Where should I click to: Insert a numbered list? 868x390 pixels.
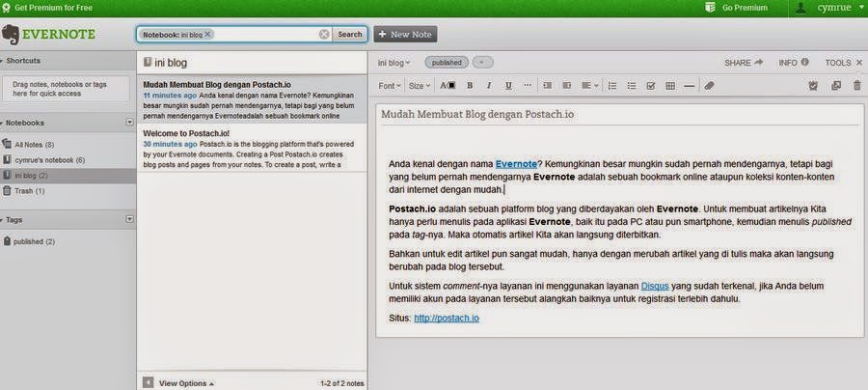pos(612,86)
